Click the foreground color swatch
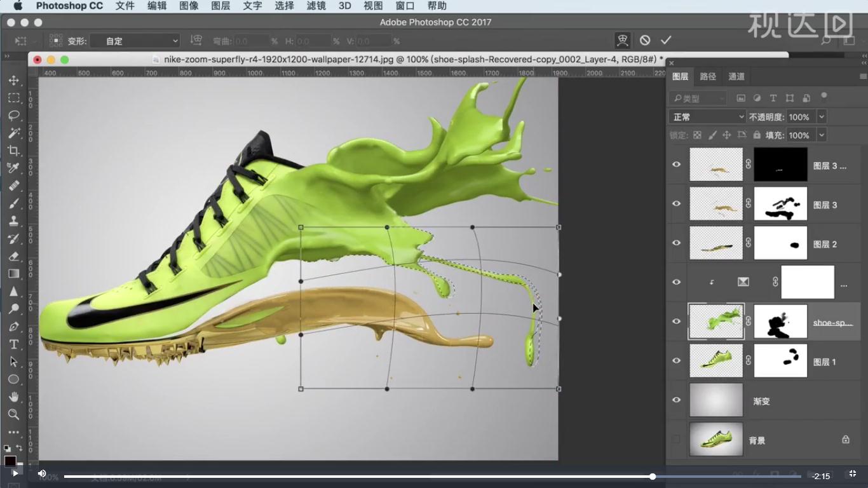 pyautogui.click(x=10, y=460)
